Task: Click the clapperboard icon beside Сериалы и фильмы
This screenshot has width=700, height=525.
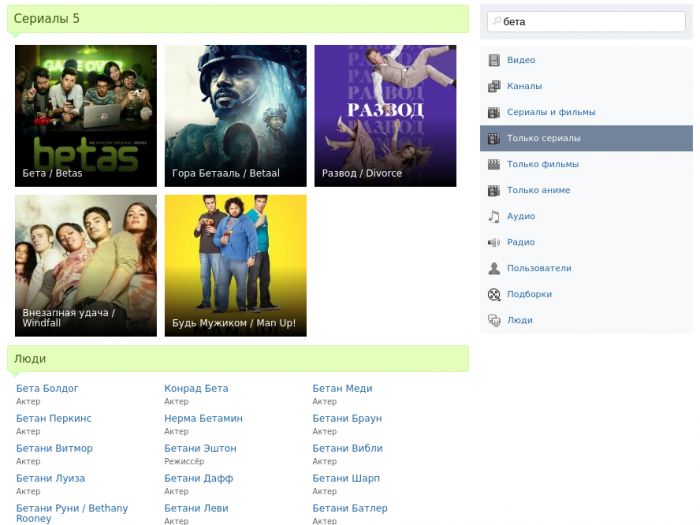Action: 494,112
